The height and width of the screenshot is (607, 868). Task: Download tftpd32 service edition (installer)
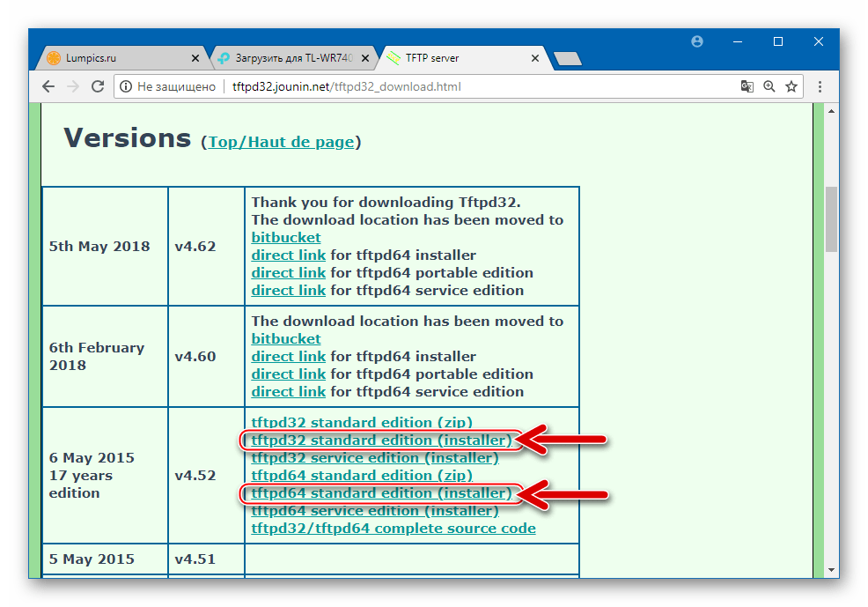375,458
